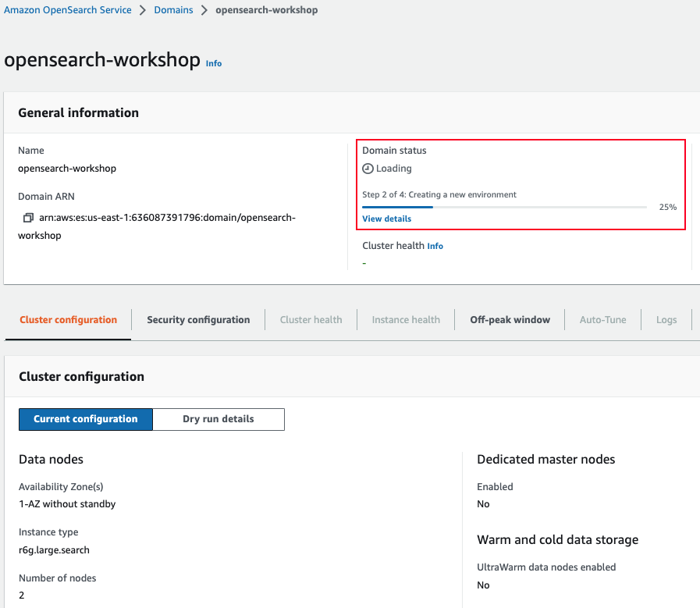Go to Domains breadcrumb
Image resolution: width=700 pixels, height=608 pixels.
174,10
